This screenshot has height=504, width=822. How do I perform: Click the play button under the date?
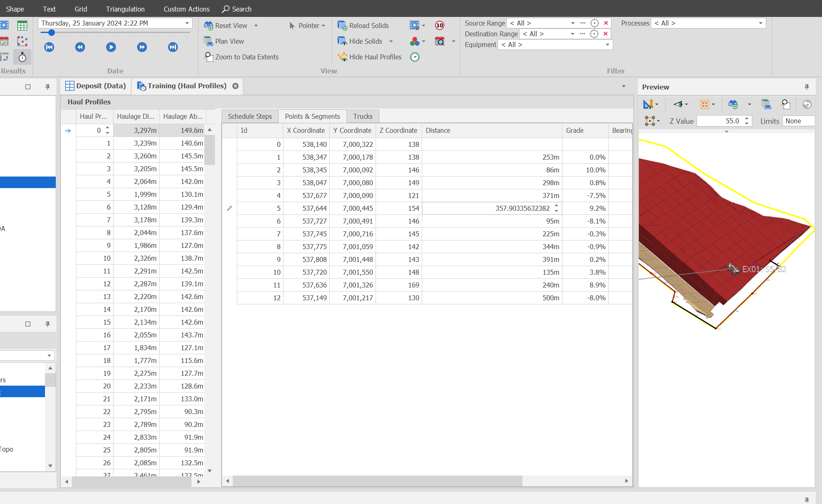[x=111, y=47]
